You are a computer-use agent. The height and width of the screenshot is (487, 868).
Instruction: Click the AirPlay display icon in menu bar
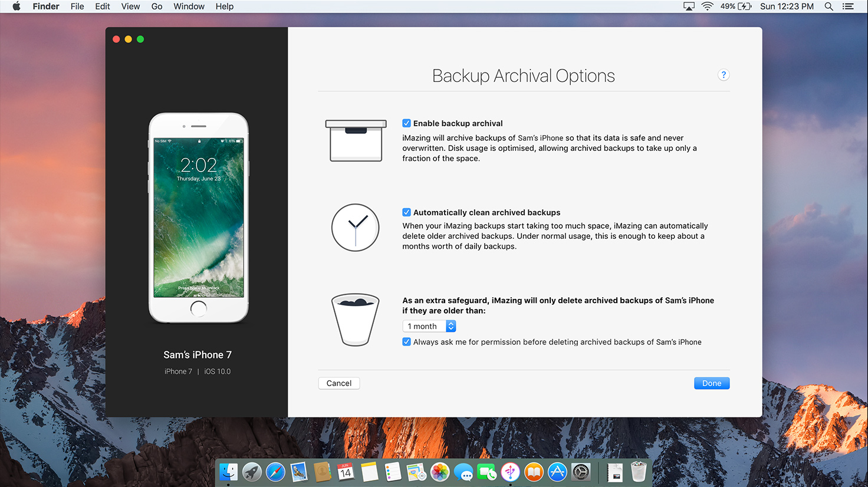coord(689,6)
